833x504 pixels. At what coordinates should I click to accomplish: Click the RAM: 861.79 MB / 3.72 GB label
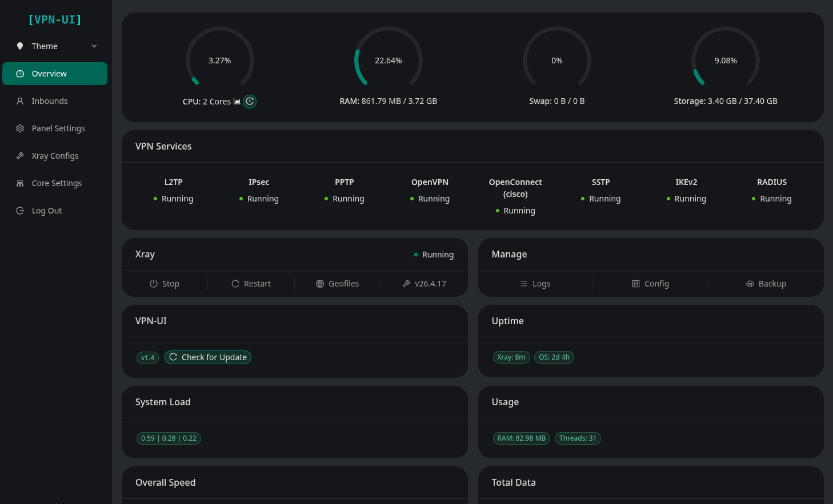tap(389, 101)
